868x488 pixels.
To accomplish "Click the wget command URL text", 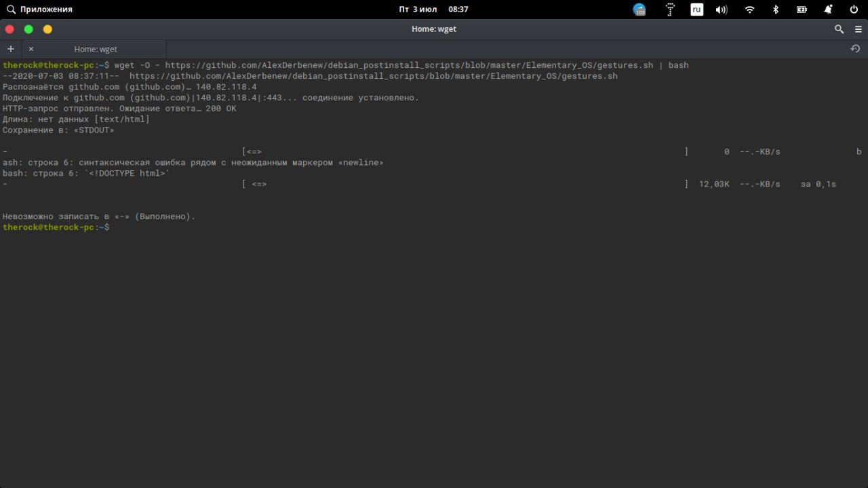I will pos(409,65).
